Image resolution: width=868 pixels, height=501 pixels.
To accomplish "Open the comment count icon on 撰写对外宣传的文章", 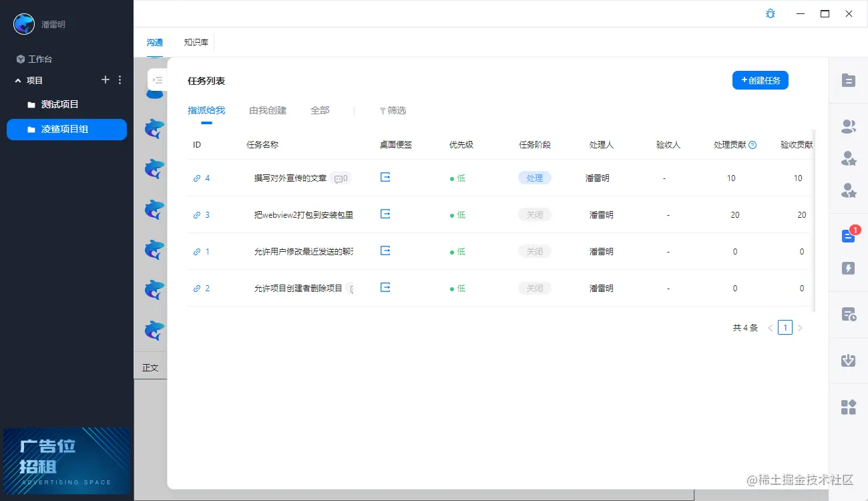I will click(x=341, y=178).
